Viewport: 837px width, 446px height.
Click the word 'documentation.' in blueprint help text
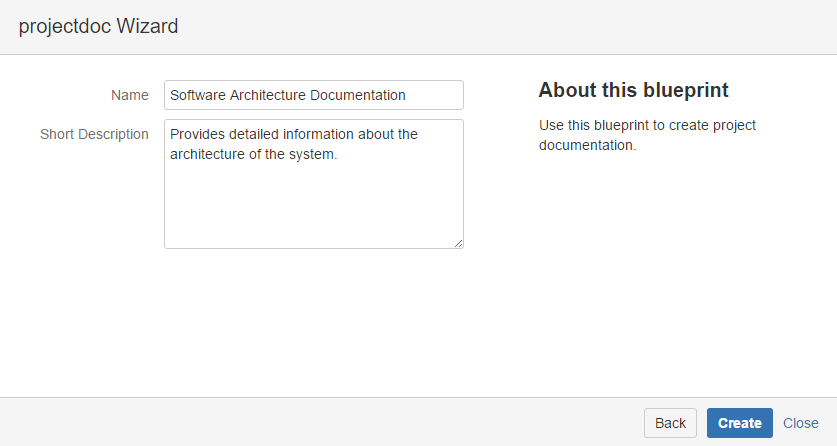[x=587, y=145]
